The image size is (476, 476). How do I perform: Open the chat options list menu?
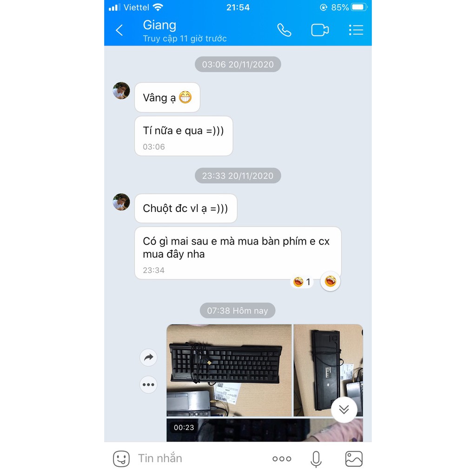pyautogui.click(x=356, y=30)
